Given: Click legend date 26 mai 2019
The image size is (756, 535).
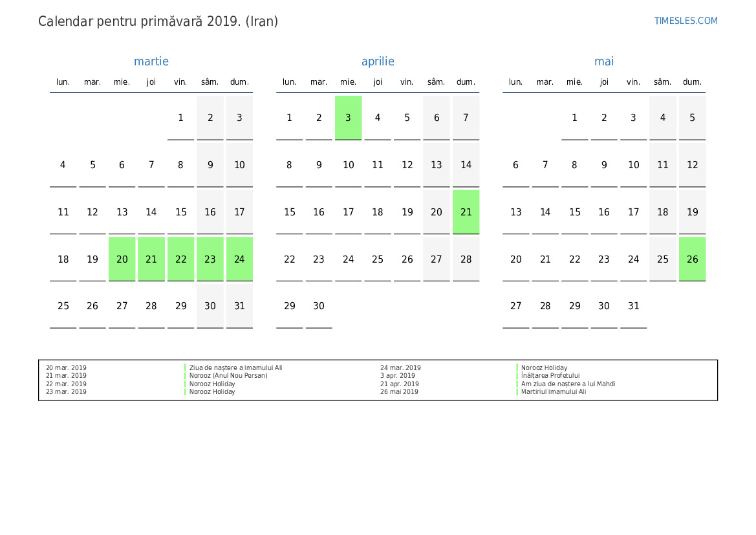Looking at the screenshot, I should click(x=399, y=392).
